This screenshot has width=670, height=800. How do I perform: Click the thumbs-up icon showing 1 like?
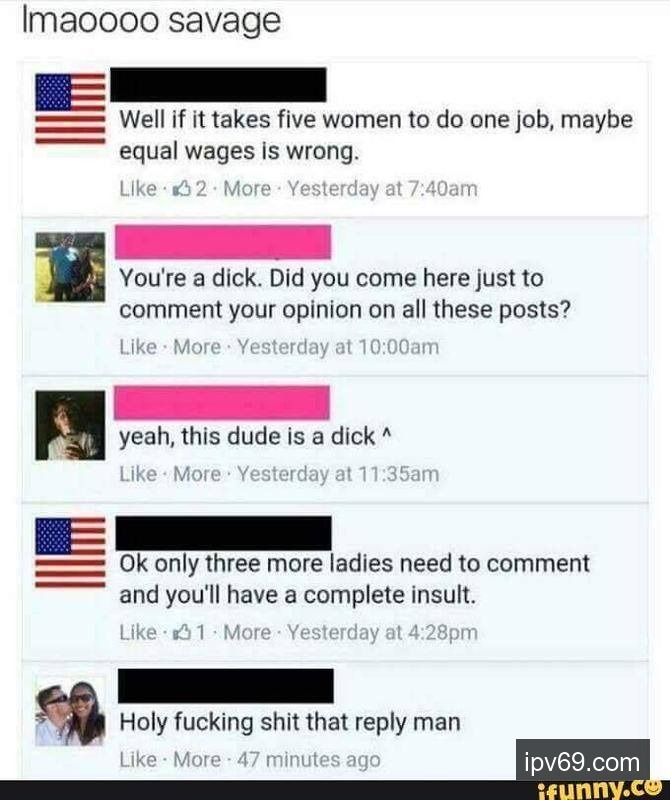click(x=183, y=633)
